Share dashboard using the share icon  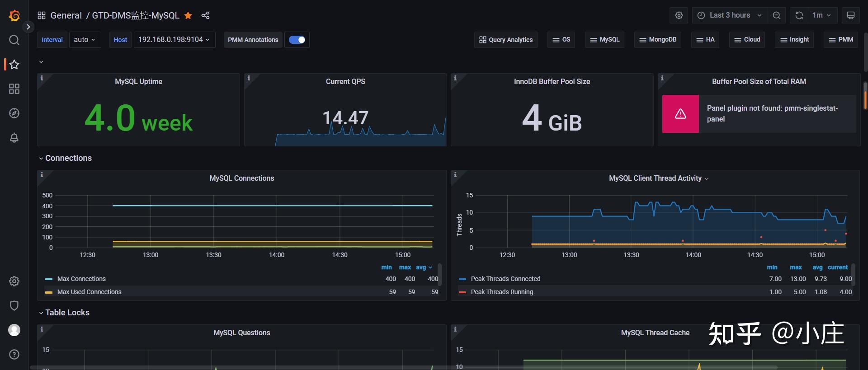pos(205,16)
